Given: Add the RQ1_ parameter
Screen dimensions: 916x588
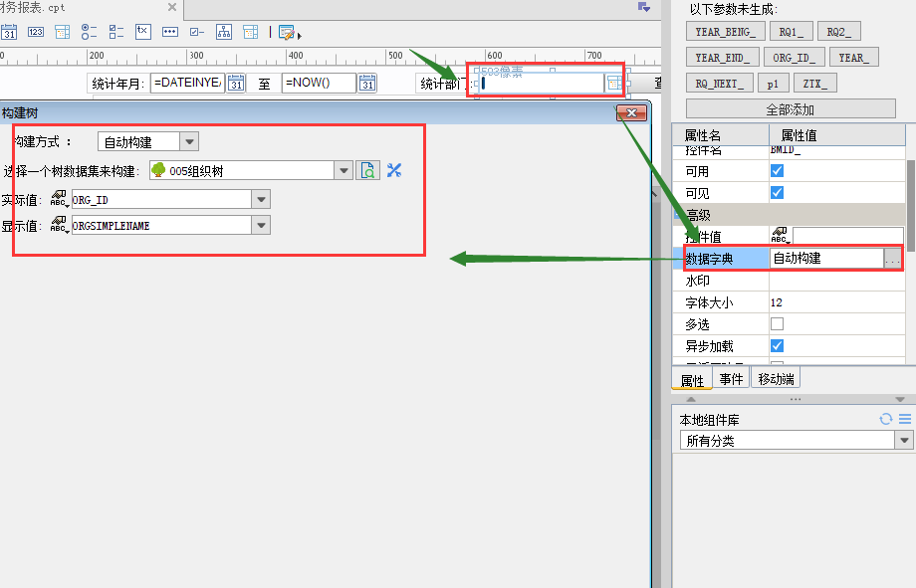Looking at the screenshot, I should [x=791, y=32].
